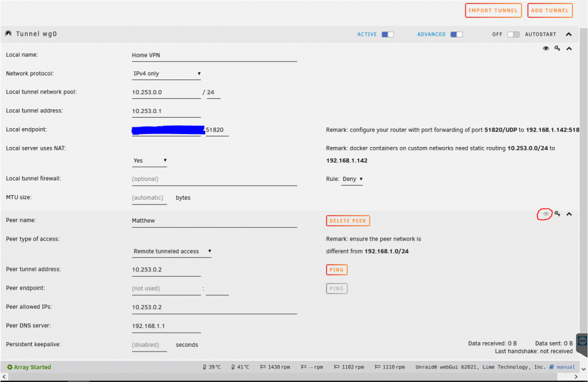588x382 pixels.
Task: Click the WireGuard logo beside Tunnel wg0
Action: pos(8,33)
